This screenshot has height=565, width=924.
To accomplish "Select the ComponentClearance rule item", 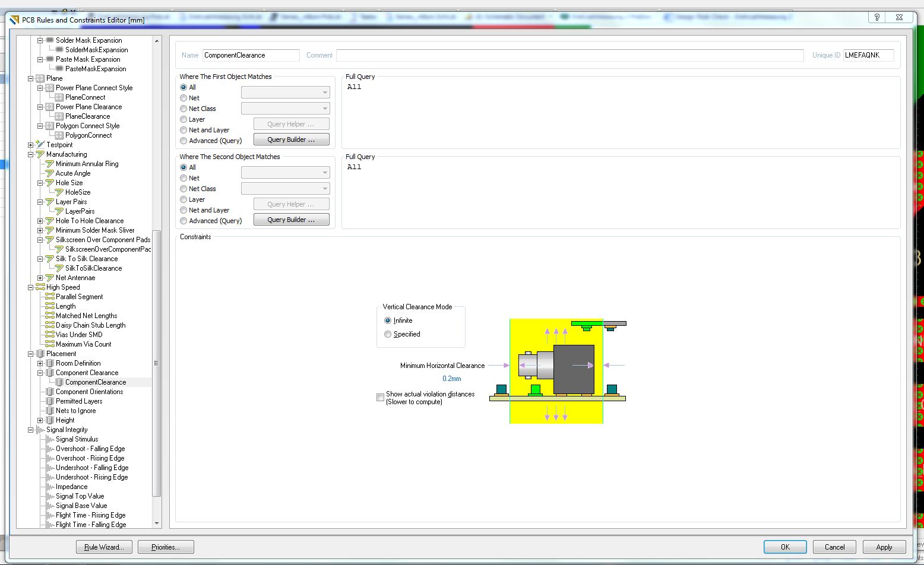I will [x=96, y=382].
